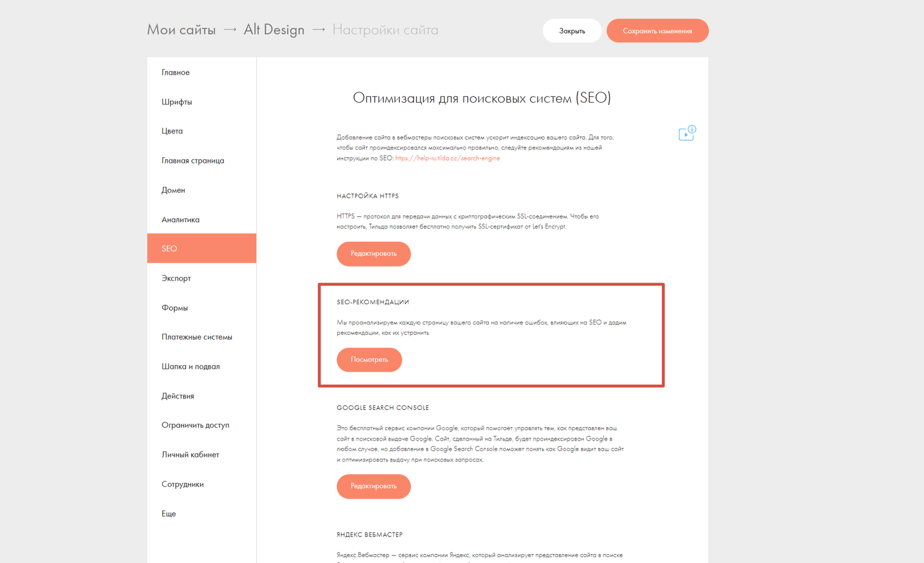
Task: Open the Домен settings tab
Action: (202, 190)
